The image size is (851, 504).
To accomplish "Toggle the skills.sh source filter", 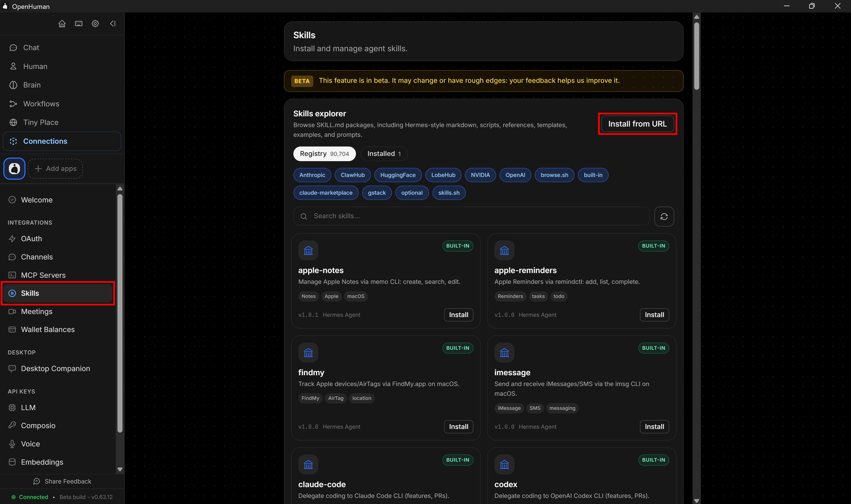I will (x=449, y=193).
